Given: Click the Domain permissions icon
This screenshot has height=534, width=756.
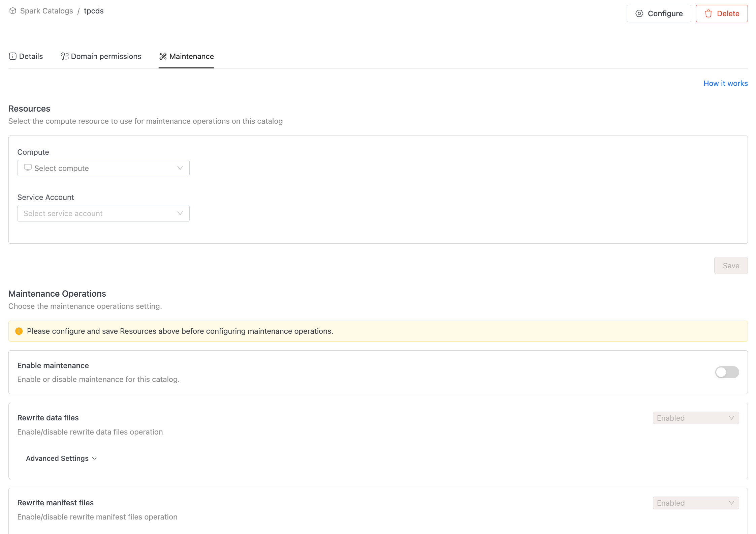Looking at the screenshot, I should tap(64, 56).
